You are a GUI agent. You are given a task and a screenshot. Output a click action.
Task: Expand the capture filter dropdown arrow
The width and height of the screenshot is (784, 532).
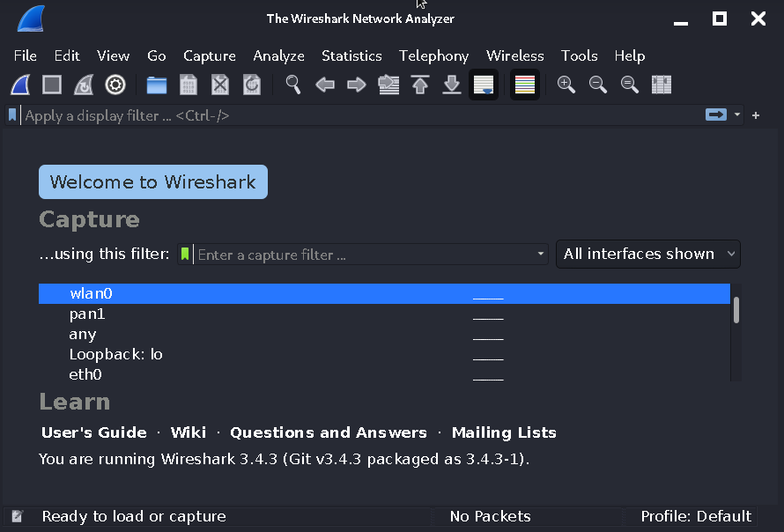[541, 255]
